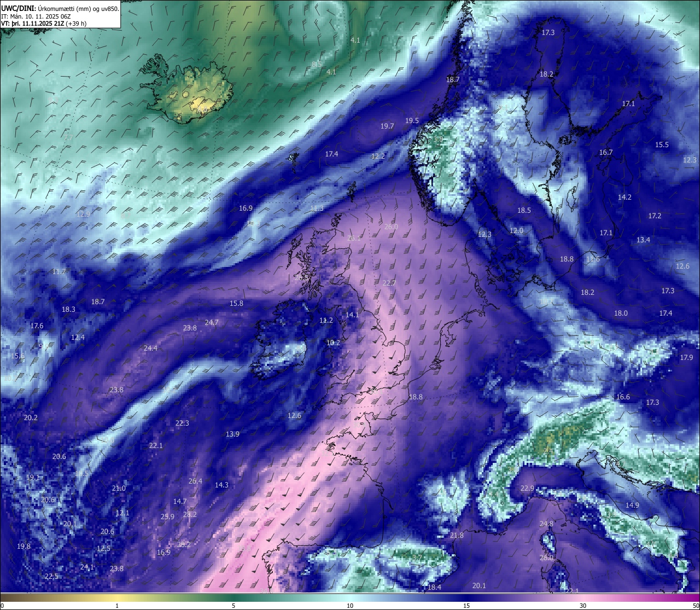Select the 21.8 value label
Viewport: 700px width, 610px height.
click(x=457, y=535)
